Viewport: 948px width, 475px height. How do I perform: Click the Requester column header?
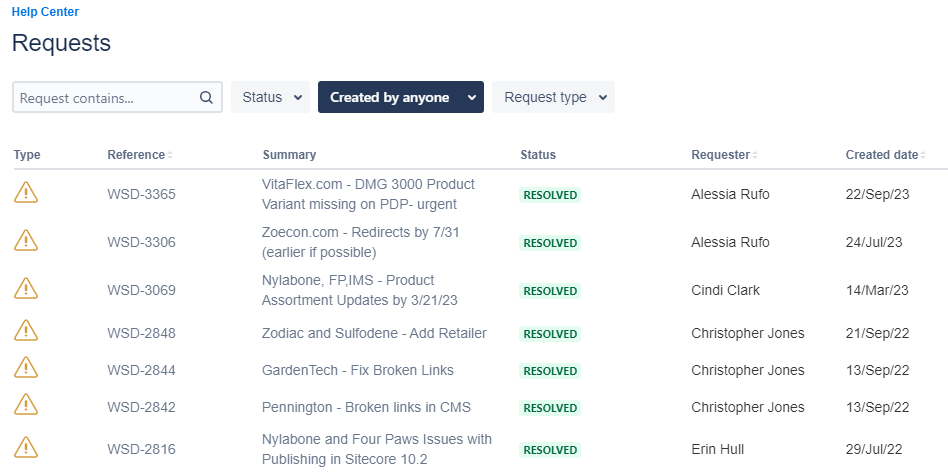pos(721,155)
